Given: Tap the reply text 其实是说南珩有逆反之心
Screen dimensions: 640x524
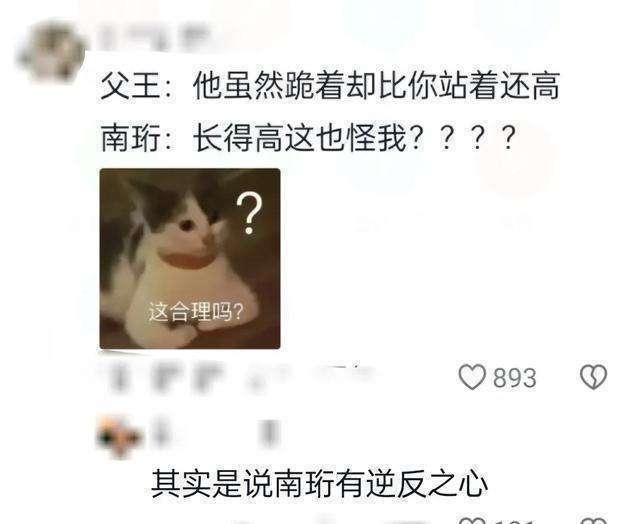Looking at the screenshot, I should point(320,484).
